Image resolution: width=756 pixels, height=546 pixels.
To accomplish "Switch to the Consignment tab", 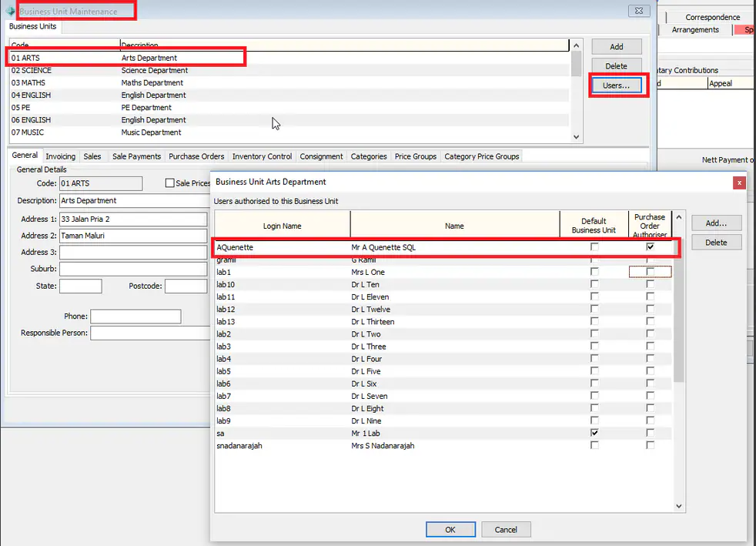I will [321, 156].
